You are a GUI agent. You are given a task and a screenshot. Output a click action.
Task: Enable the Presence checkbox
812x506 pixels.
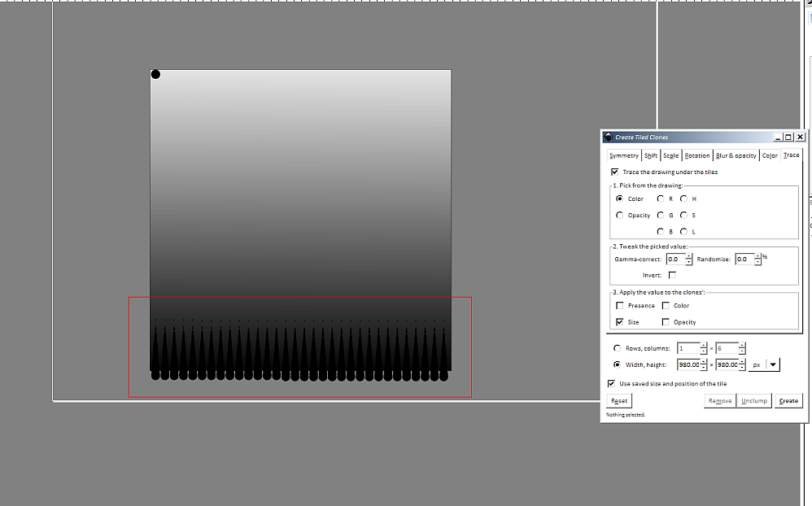pyautogui.click(x=620, y=306)
